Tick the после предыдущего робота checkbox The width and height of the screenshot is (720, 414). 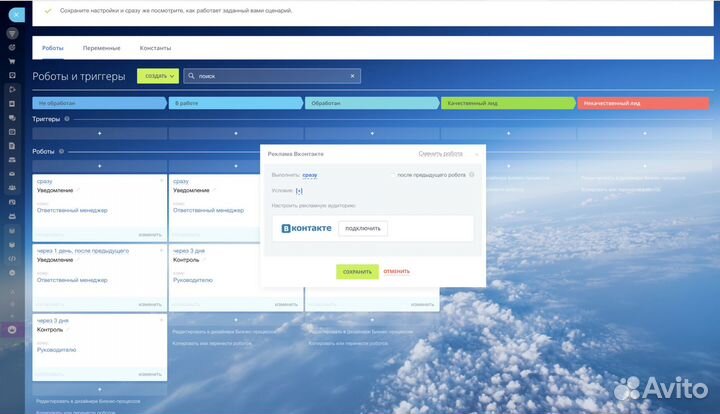click(393, 175)
